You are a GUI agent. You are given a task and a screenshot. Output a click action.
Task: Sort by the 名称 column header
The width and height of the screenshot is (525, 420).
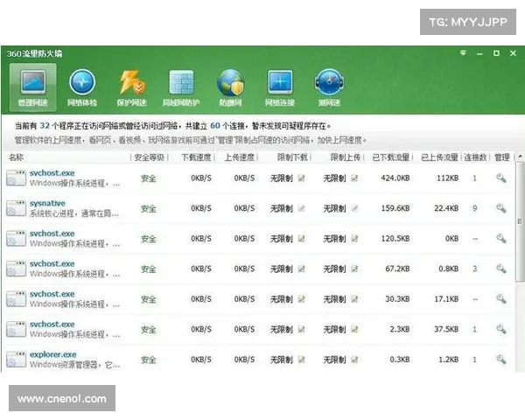16,157
